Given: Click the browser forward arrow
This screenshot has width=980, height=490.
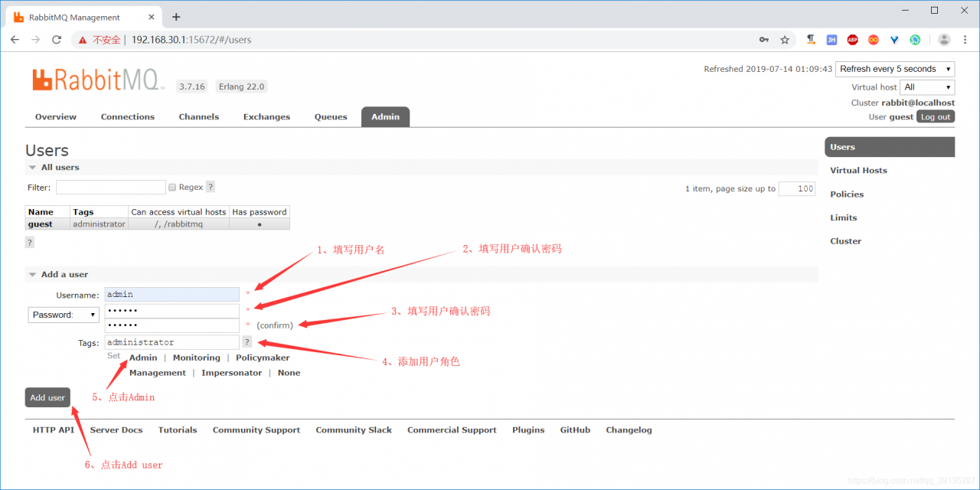Looking at the screenshot, I should pos(35,40).
